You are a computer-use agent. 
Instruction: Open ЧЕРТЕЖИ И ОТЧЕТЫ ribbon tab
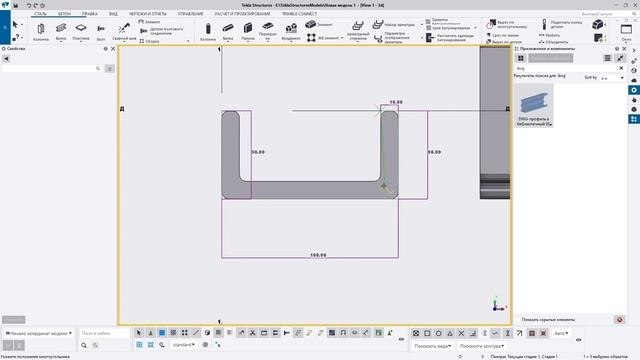[148, 14]
